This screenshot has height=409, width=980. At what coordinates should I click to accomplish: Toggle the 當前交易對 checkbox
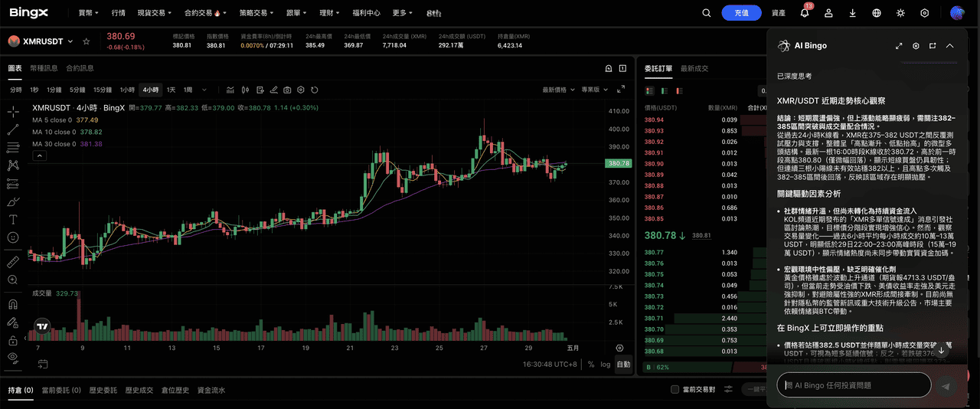pyautogui.click(x=675, y=390)
